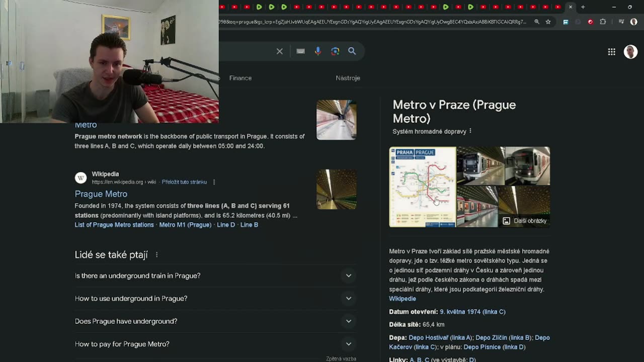Viewport: 644px width, 362px height.
Task: Open the Google apps grid
Action: [x=612, y=52]
